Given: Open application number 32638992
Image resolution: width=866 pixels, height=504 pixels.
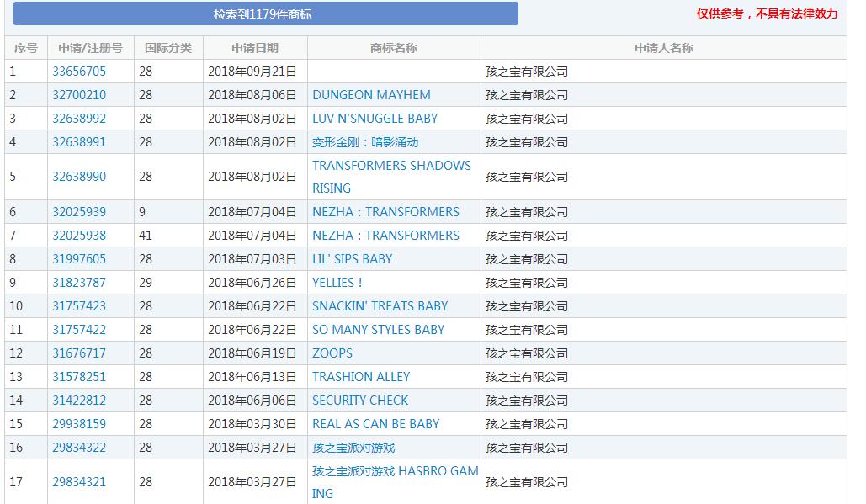Looking at the screenshot, I should (x=79, y=119).
